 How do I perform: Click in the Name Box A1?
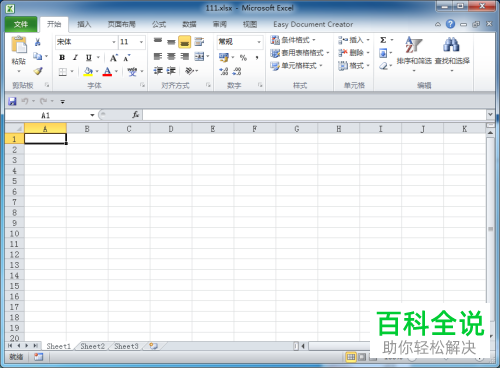tap(47, 115)
